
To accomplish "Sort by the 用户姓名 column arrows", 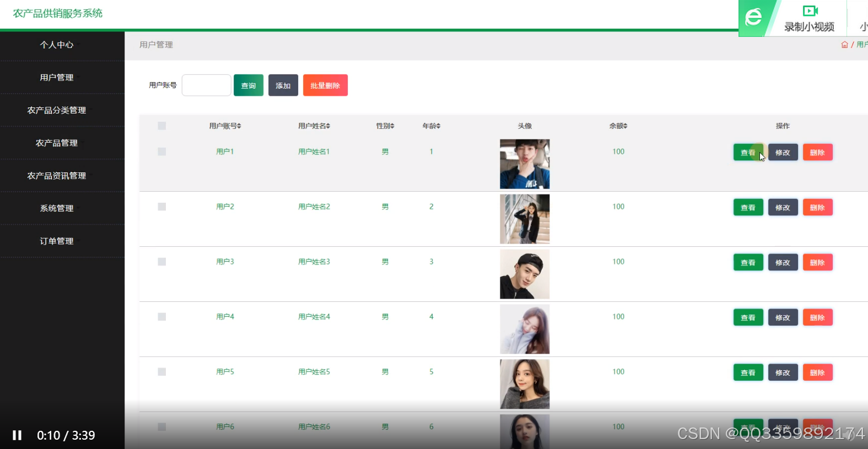I will [328, 126].
